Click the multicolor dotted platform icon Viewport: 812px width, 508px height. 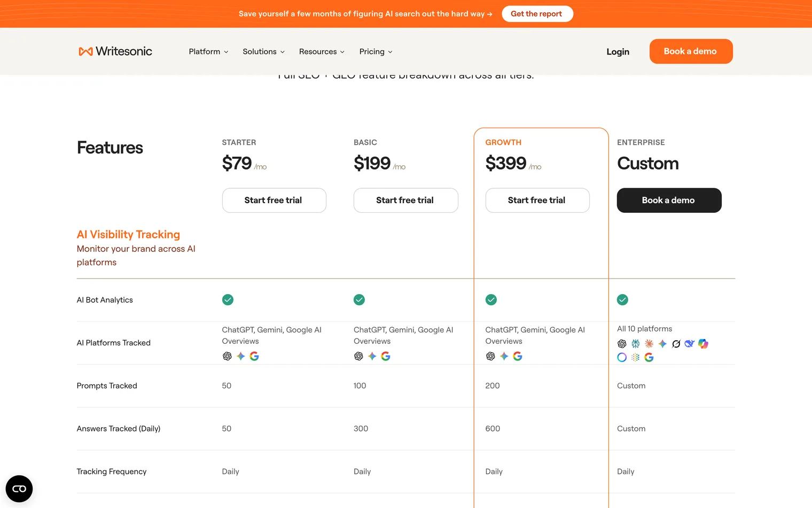(x=636, y=357)
